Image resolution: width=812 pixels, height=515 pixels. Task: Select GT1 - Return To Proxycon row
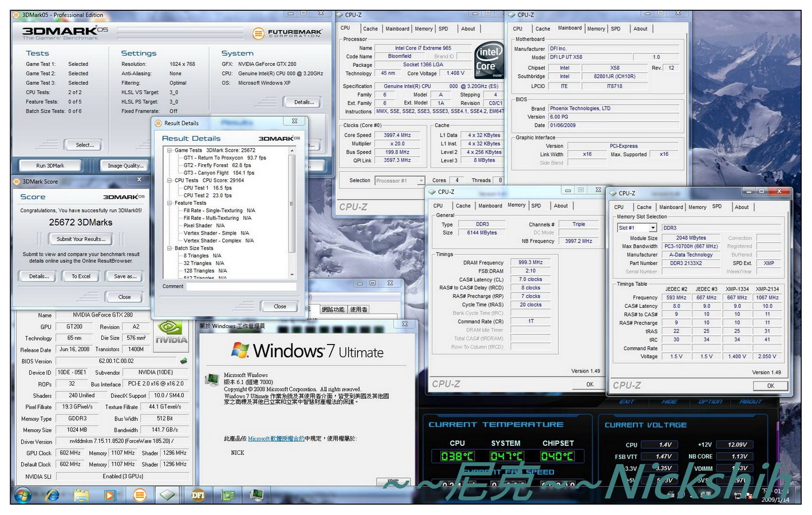pos(224,158)
